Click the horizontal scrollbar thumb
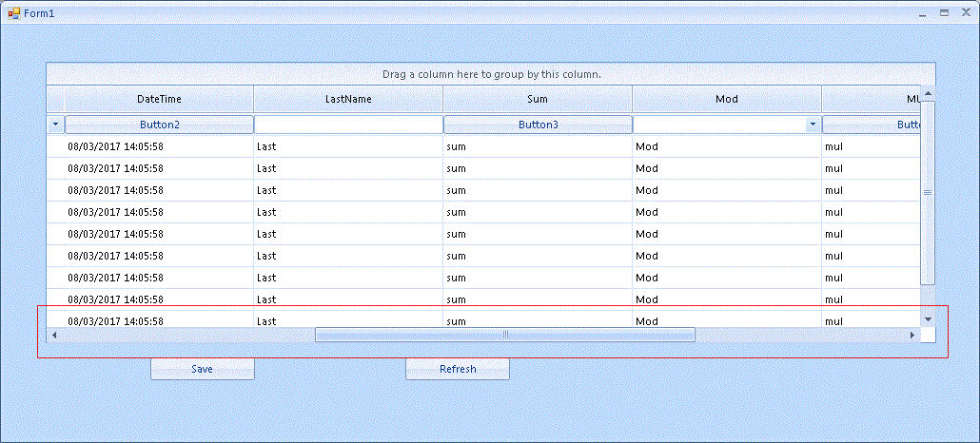The height and width of the screenshot is (443, 980). tap(505, 335)
